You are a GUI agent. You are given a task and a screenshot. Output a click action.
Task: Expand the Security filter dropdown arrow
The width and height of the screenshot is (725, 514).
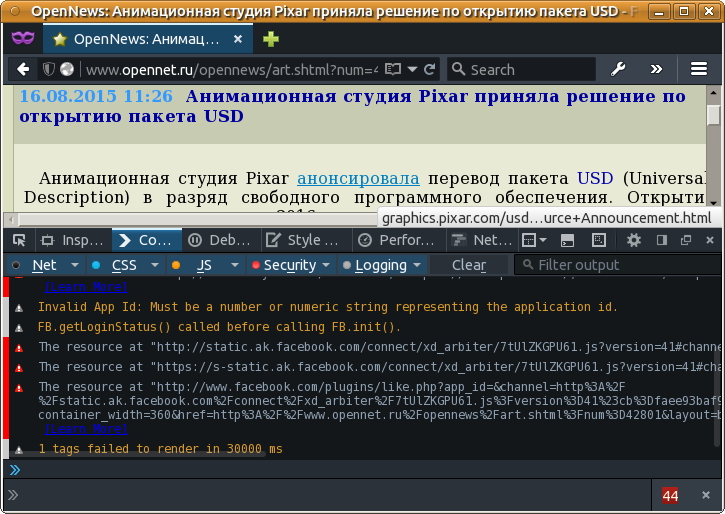pyautogui.click(x=326, y=265)
